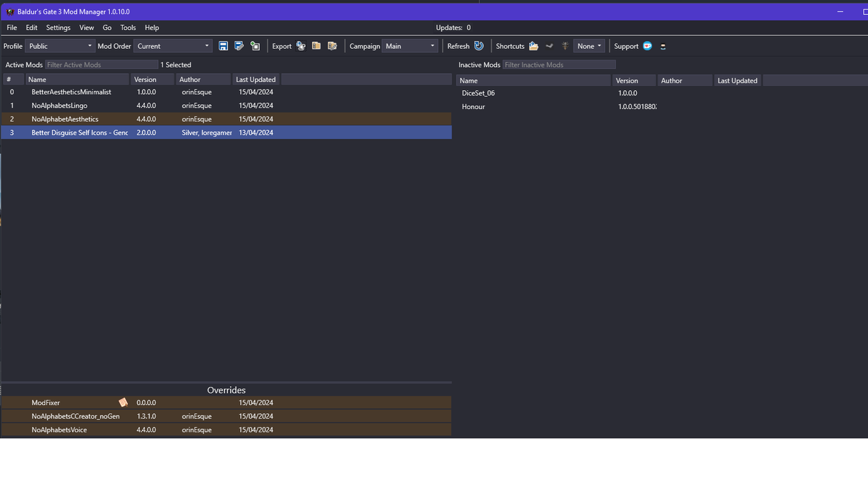Sort active mods by Name column header
Viewport: 868px width, 500px height.
77,79
